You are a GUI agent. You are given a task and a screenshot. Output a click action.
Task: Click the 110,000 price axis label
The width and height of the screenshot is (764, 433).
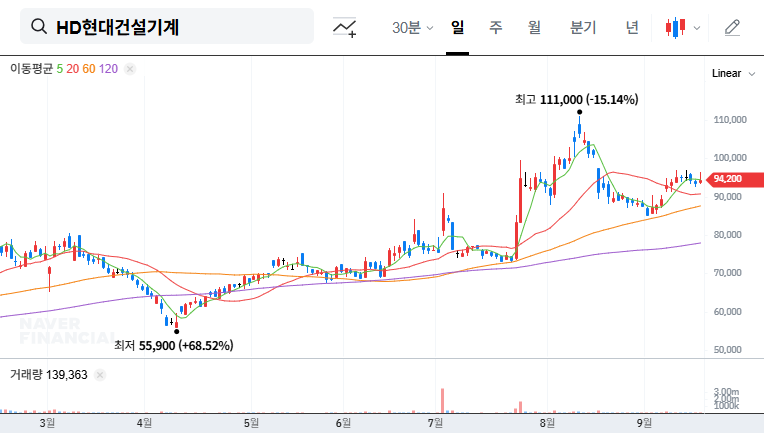pyautogui.click(x=730, y=120)
